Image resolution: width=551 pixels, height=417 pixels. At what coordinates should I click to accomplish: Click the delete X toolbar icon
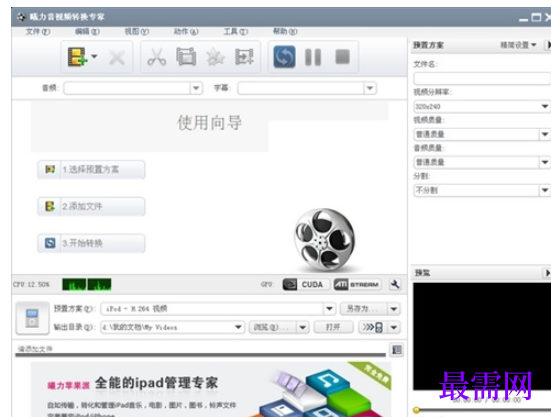click(117, 58)
